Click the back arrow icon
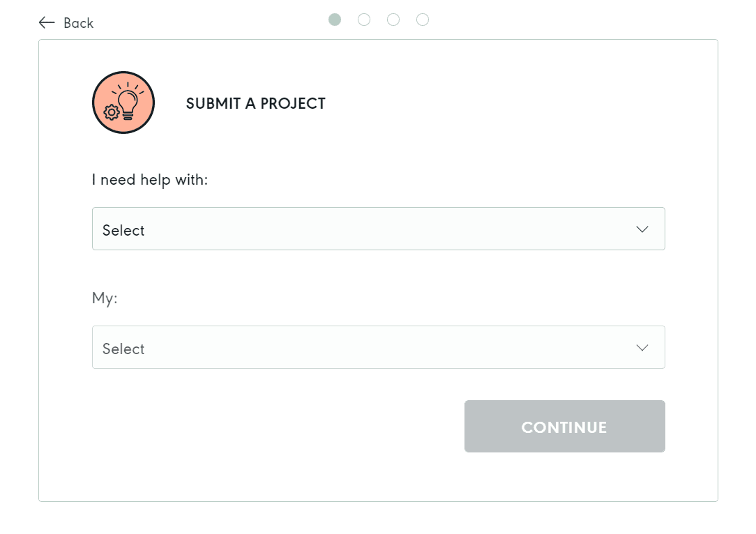The width and height of the screenshot is (756, 534). point(46,22)
